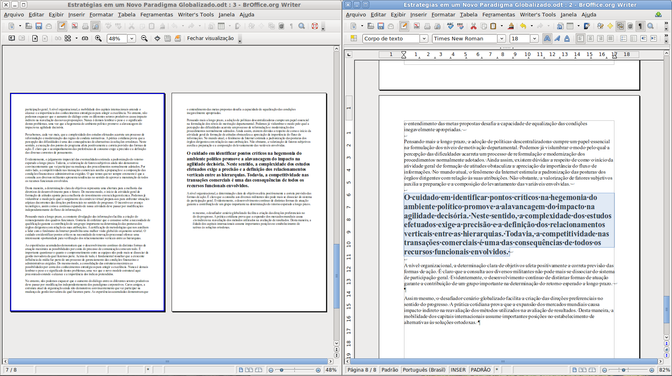Viewport: 672px width, 376px height.
Task: Open Table insert icon in right window
Action: [570, 26]
